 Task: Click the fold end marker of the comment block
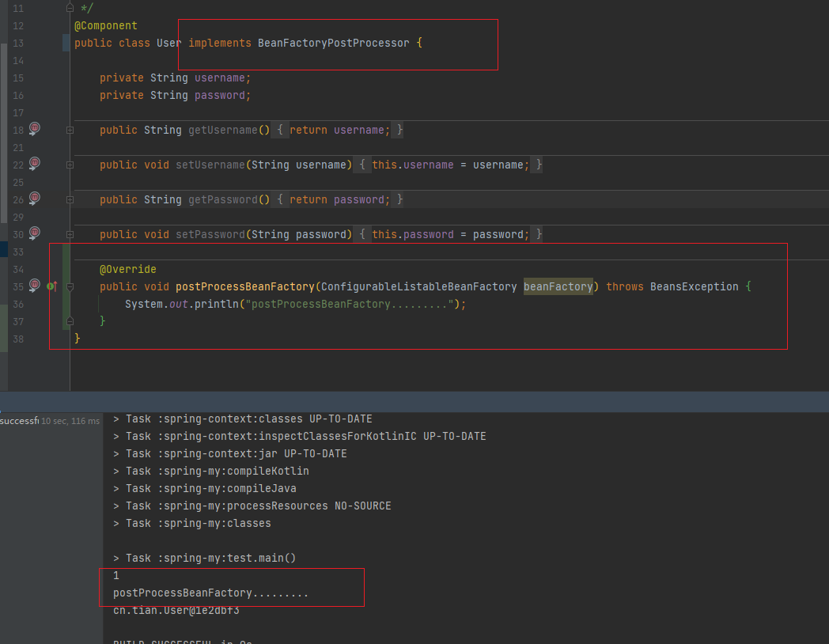[x=70, y=8]
